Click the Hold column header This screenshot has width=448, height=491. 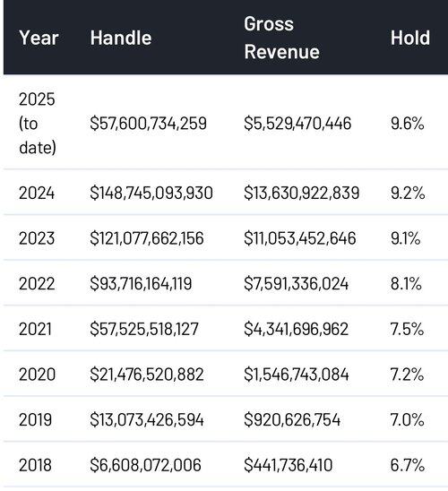[x=410, y=38]
